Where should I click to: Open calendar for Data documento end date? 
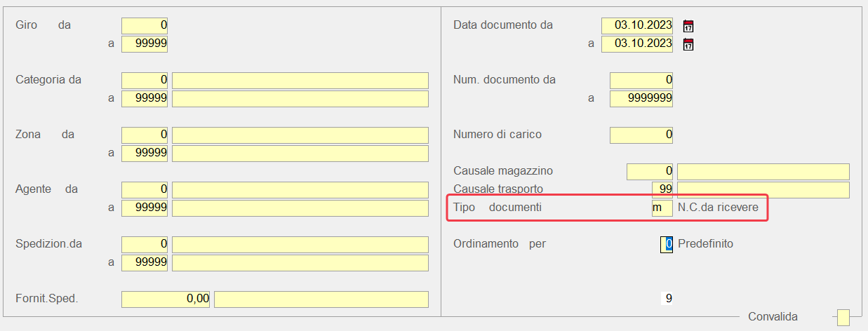688,44
